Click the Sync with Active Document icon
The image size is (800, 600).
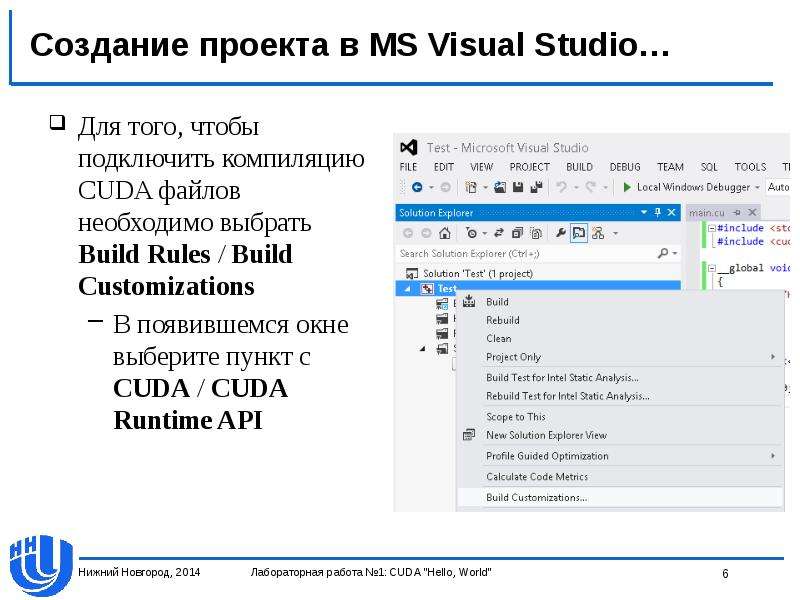[499, 233]
